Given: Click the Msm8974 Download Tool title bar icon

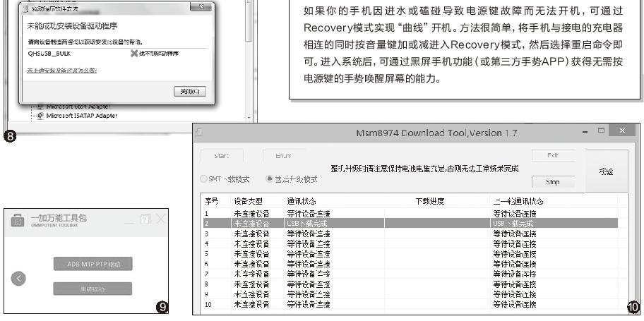Looking at the screenshot, I should [x=199, y=133].
